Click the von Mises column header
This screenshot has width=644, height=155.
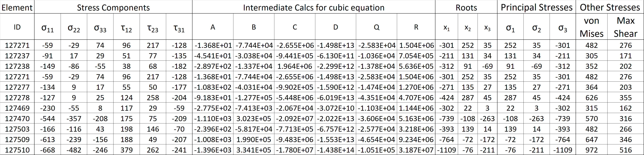point(592,27)
